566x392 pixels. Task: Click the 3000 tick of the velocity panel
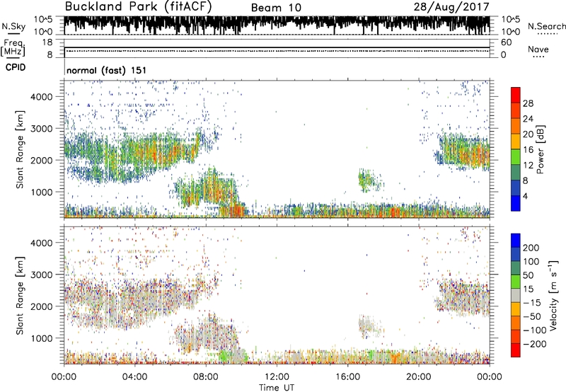tap(42, 275)
